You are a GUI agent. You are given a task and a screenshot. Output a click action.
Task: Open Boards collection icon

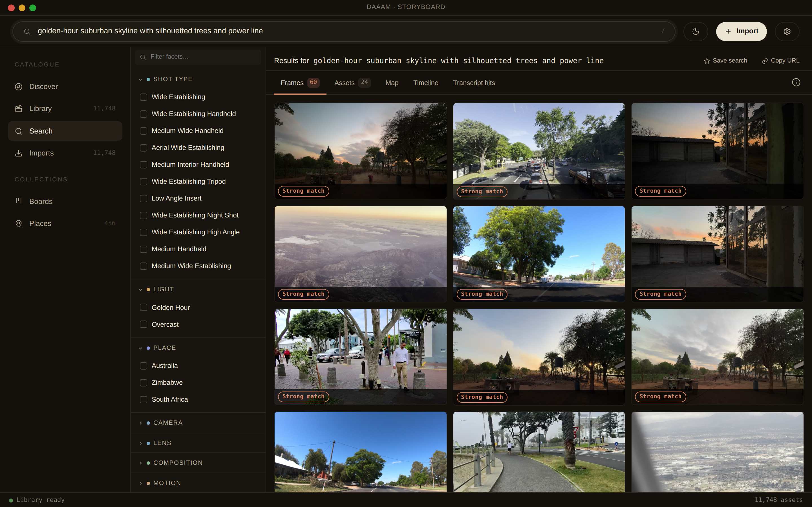pyautogui.click(x=18, y=201)
